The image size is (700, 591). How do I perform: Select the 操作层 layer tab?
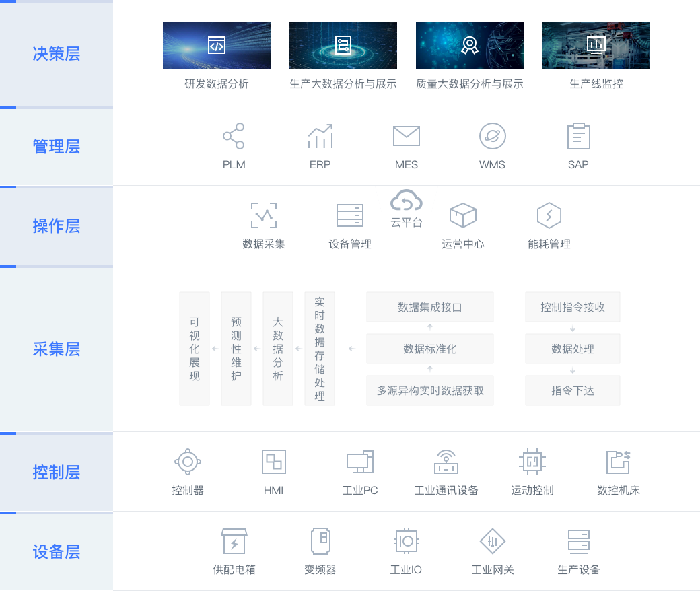[57, 226]
